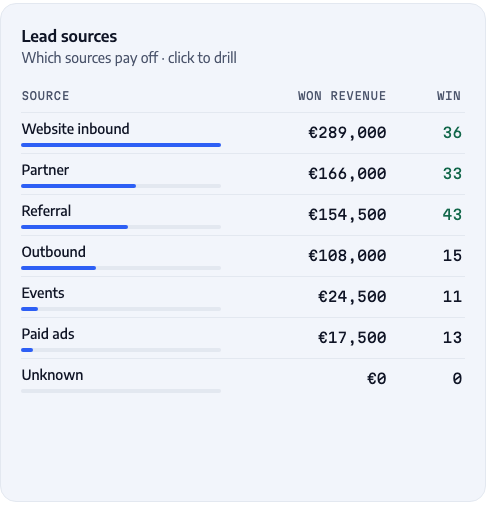This screenshot has height=505, width=490.
Task: Click the Partner revenue progress bar
Action: click(121, 186)
